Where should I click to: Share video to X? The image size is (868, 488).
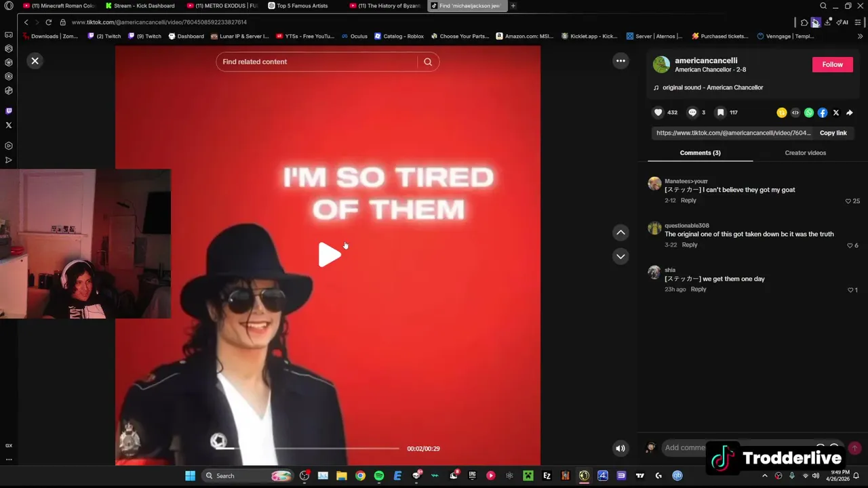pos(836,113)
